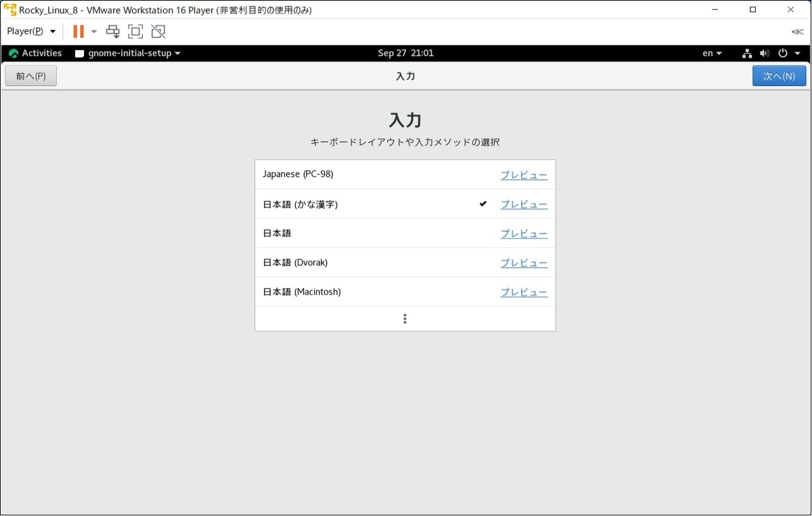The width and height of the screenshot is (812, 516).
Task: Click the 次へ(N) button
Action: tap(779, 75)
